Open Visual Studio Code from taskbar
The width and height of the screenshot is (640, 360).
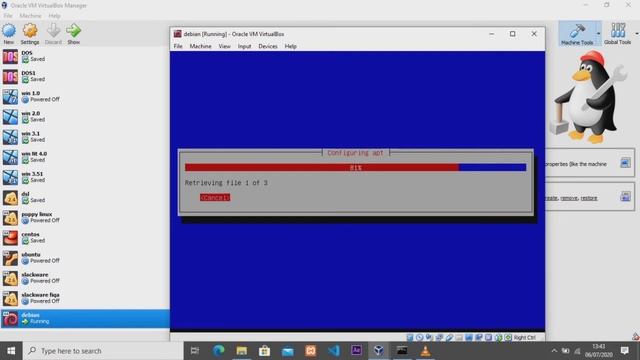point(333,351)
